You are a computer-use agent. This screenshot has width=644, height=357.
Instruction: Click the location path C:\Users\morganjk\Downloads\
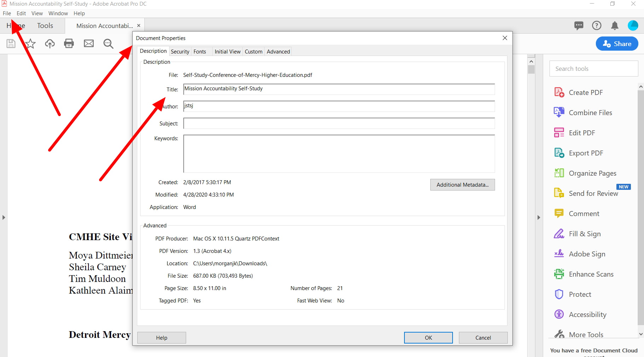pos(230,263)
